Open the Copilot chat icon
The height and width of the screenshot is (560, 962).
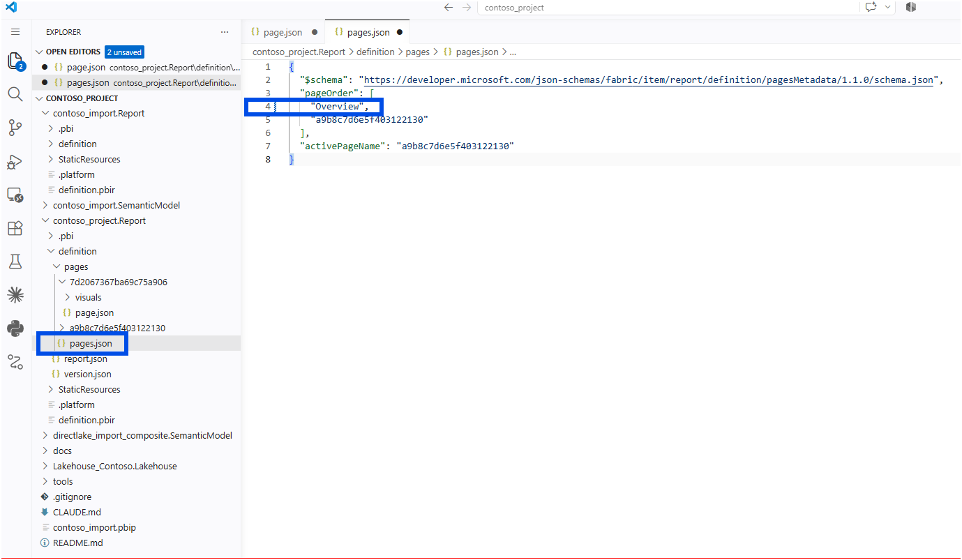871,7
